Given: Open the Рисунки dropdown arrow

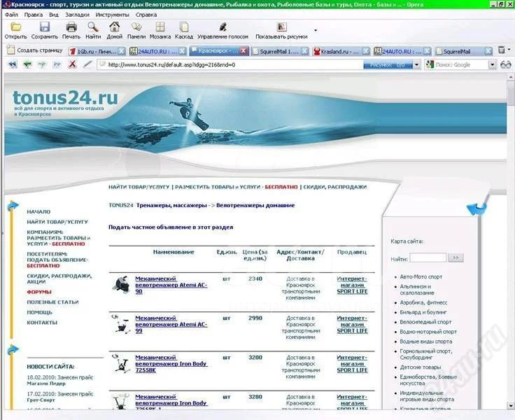Looking at the screenshot, I should pyautogui.click(x=416, y=64).
